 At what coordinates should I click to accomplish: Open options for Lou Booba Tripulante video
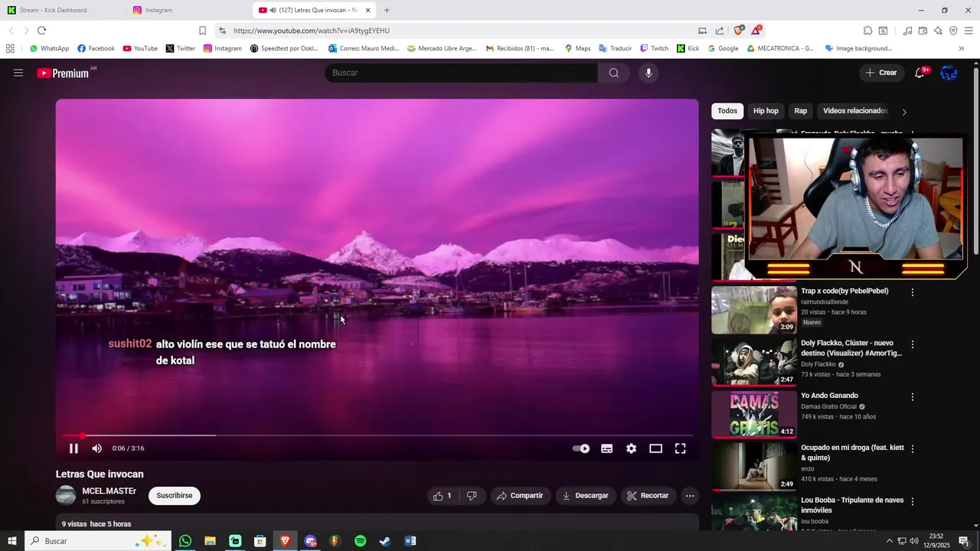click(912, 501)
